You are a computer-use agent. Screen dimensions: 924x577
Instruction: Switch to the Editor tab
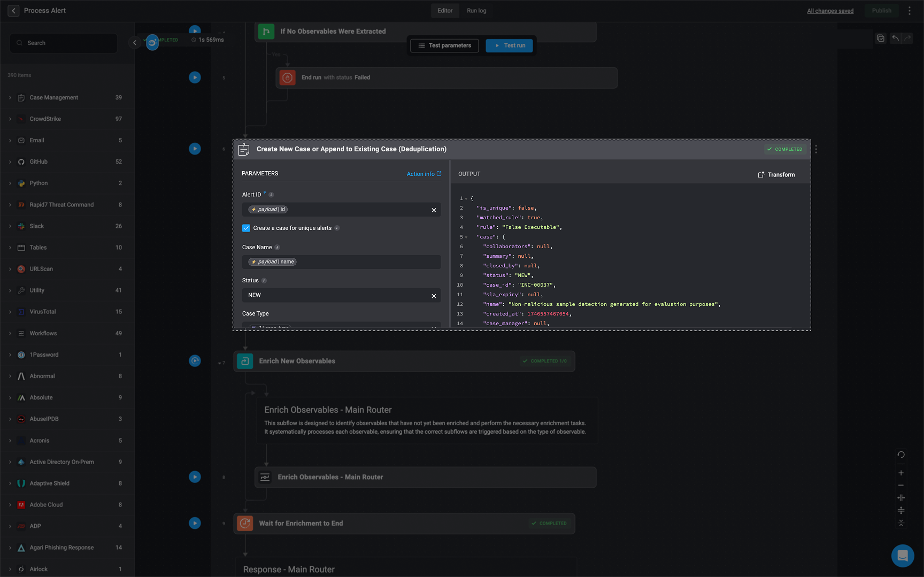(445, 11)
